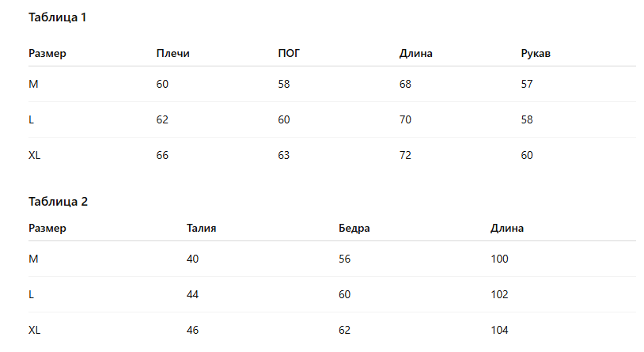
Task: Open the L size link in Таблица 2
Action: (32, 294)
